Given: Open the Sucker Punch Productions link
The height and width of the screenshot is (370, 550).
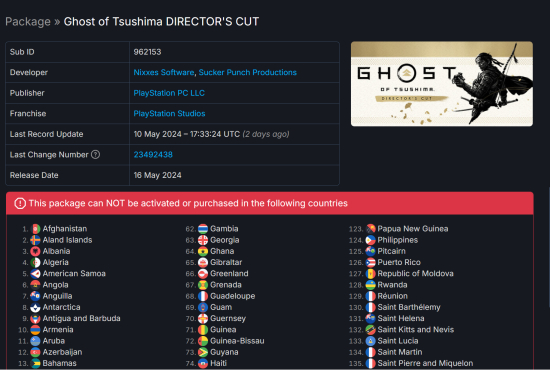Looking at the screenshot, I should [248, 72].
